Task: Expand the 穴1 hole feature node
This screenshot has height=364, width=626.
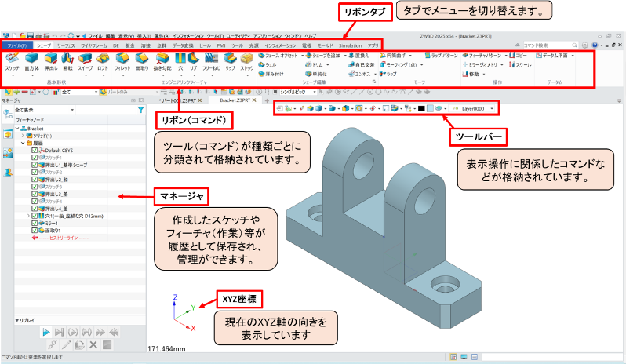Action: point(28,216)
